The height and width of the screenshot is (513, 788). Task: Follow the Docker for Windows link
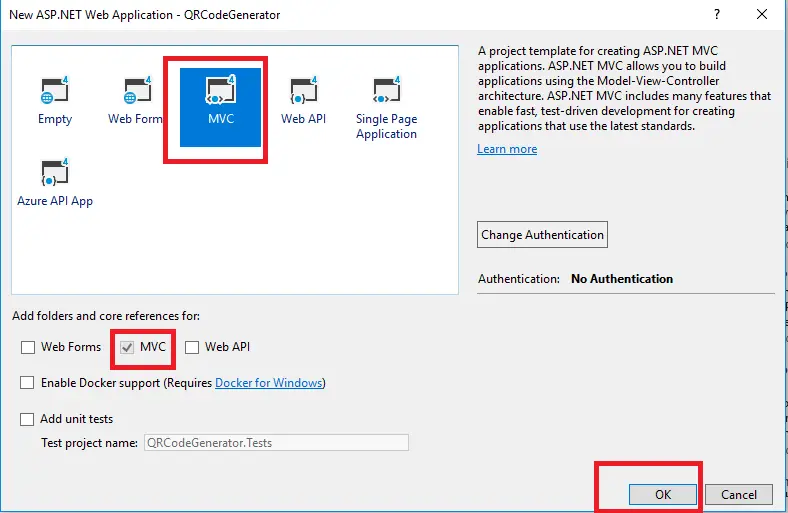click(x=269, y=383)
